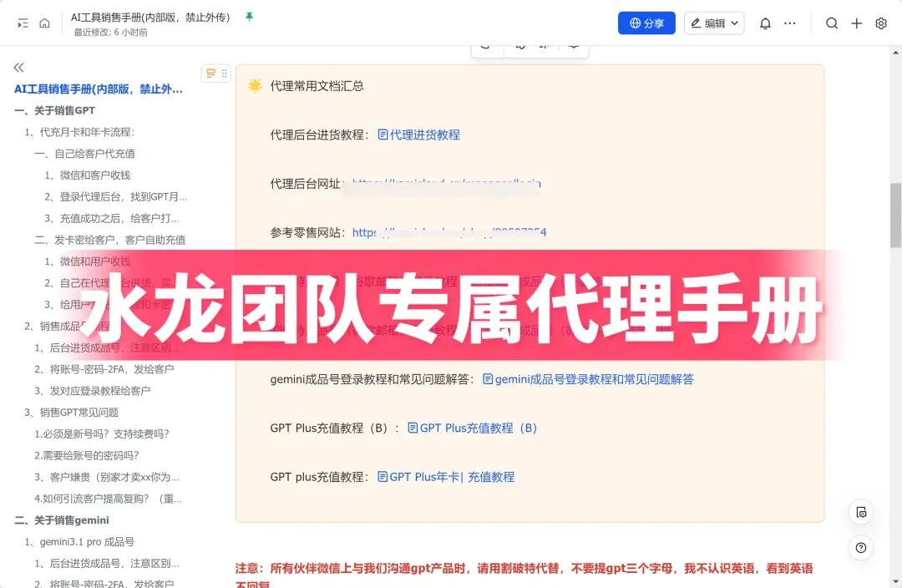Open the GPT Plus充值教程（B）link

tap(472, 428)
